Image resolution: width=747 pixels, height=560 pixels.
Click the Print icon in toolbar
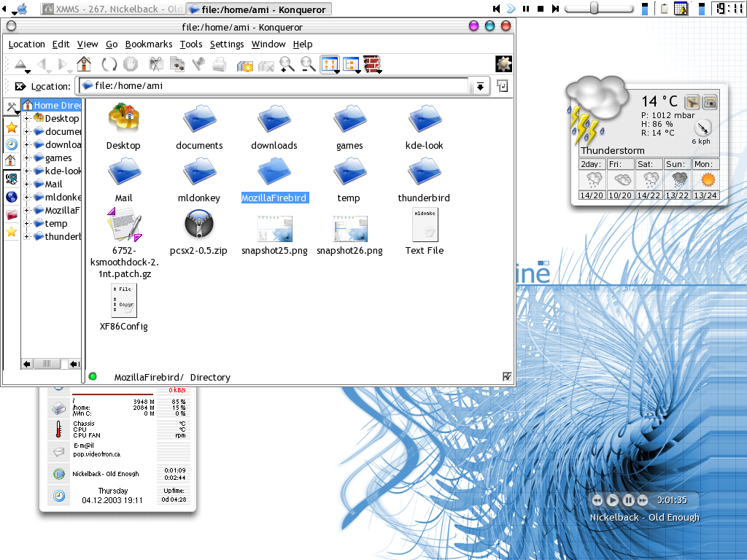click(x=219, y=64)
